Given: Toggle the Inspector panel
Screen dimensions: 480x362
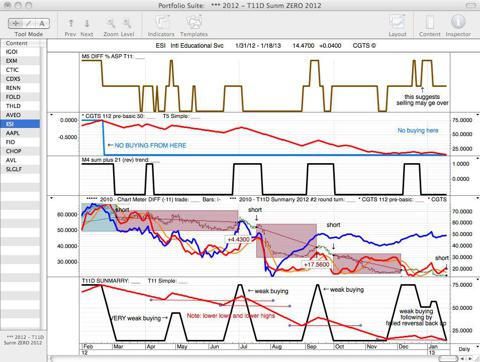Looking at the screenshot, I should pyautogui.click(x=458, y=22).
